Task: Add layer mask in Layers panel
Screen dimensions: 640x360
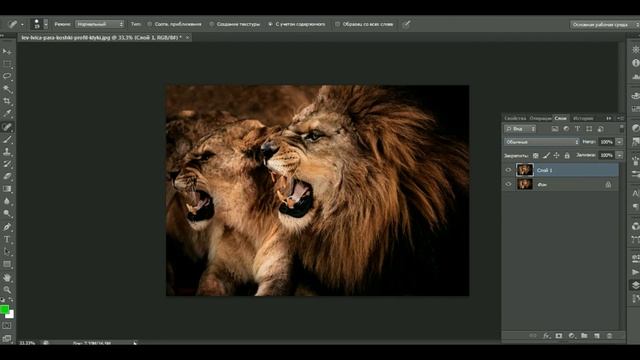Action: (x=559, y=336)
